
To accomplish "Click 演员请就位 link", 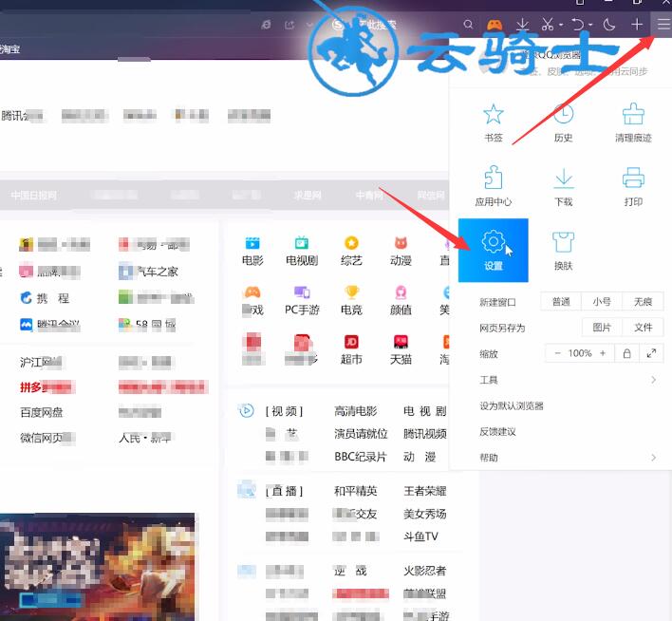I will tap(361, 434).
